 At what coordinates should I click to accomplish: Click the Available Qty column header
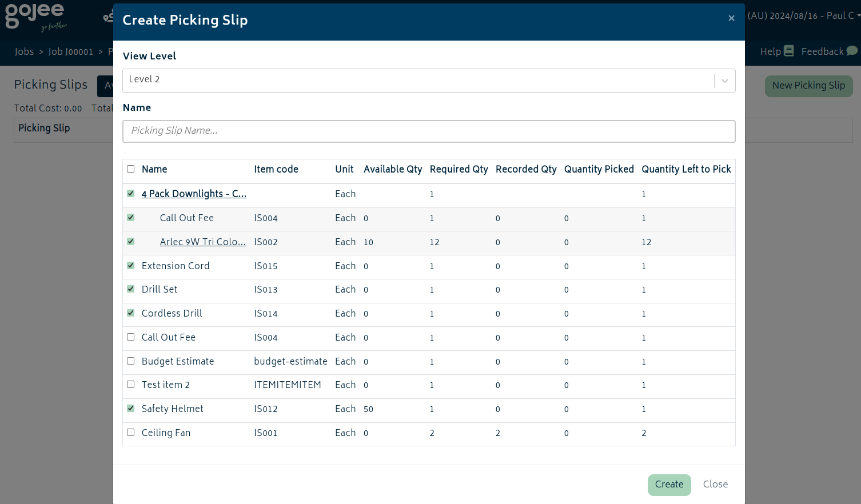pos(393,169)
